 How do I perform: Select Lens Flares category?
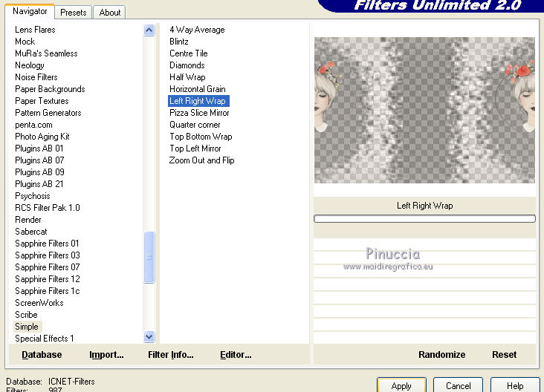point(35,30)
